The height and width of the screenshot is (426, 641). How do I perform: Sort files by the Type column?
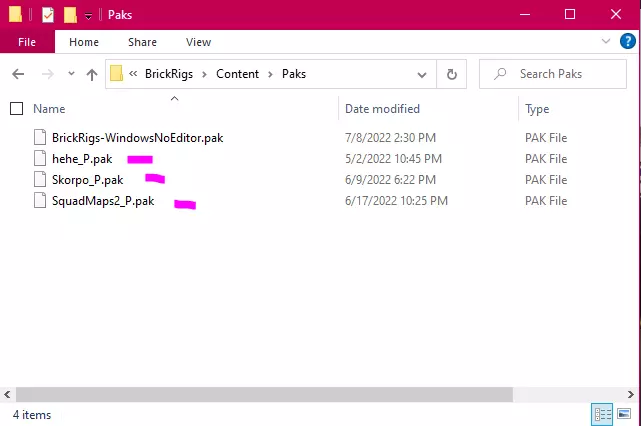click(537, 109)
